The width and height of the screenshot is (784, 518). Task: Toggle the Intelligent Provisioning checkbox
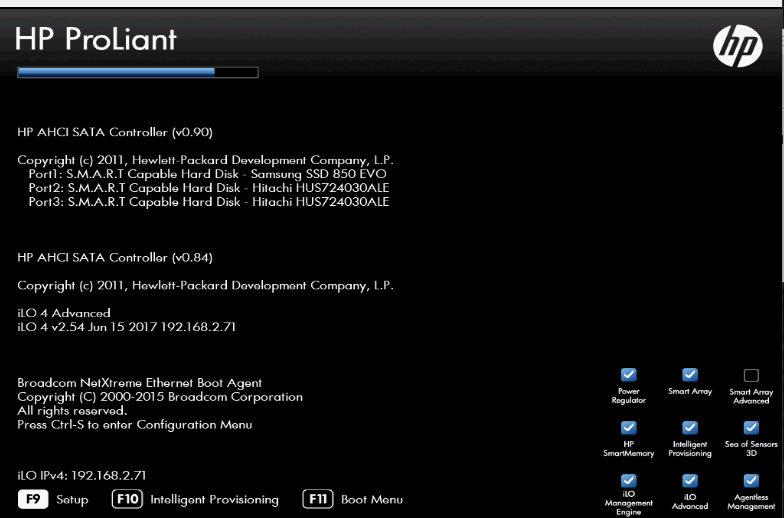[690, 427]
